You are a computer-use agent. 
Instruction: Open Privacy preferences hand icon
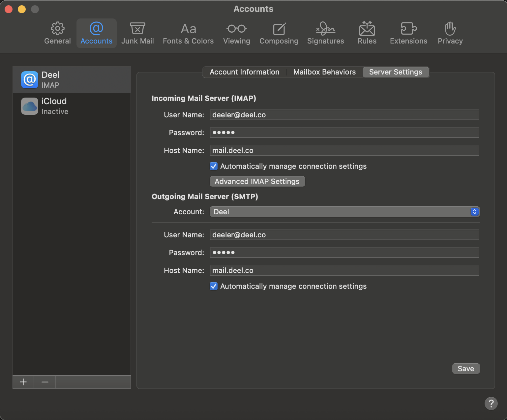pyautogui.click(x=450, y=29)
